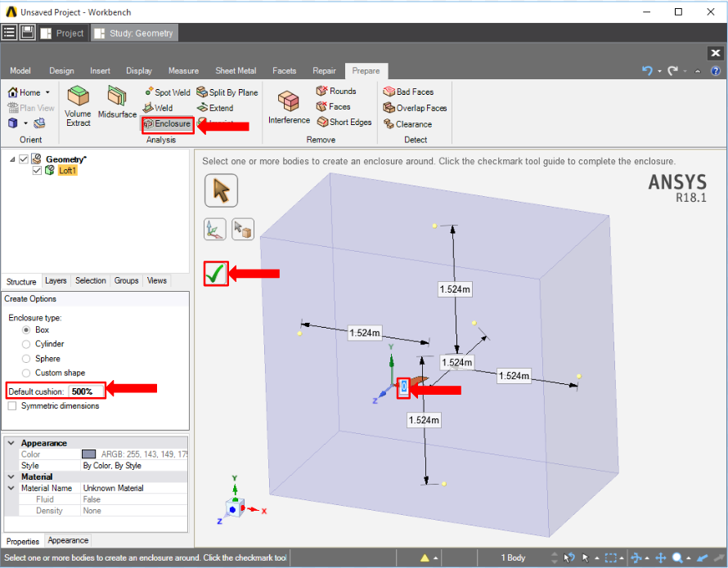Select the Sphere enclosure type
Image resolution: width=728 pixels, height=568 pixels.
click(x=26, y=359)
